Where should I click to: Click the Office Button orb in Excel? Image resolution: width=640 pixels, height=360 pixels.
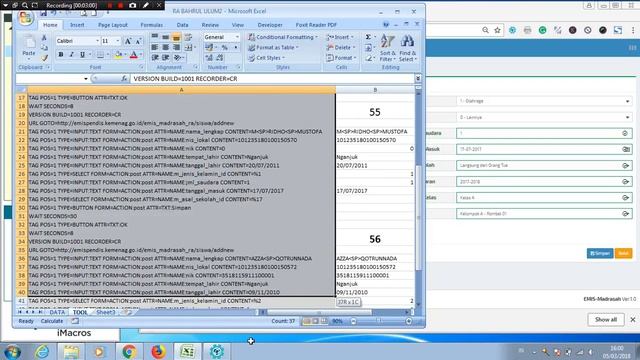pyautogui.click(x=25, y=18)
